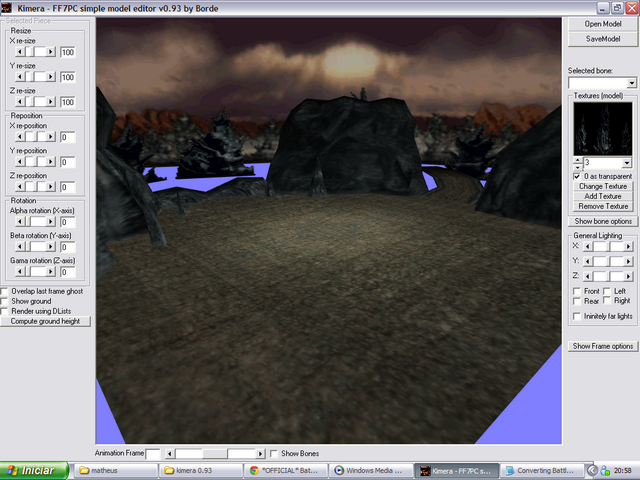The image size is (640, 480).
Task: Click right arrow of General Lighting Z
Action: pyautogui.click(x=629, y=276)
